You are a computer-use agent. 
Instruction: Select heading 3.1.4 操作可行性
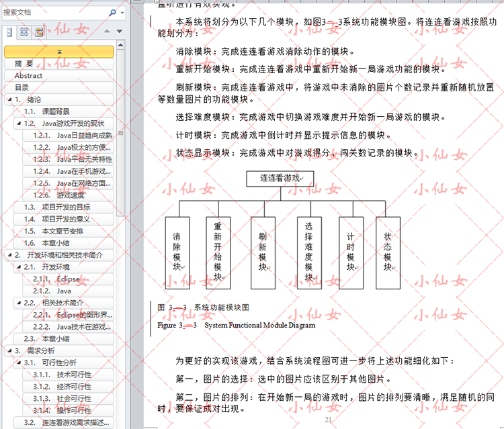click(x=68, y=410)
